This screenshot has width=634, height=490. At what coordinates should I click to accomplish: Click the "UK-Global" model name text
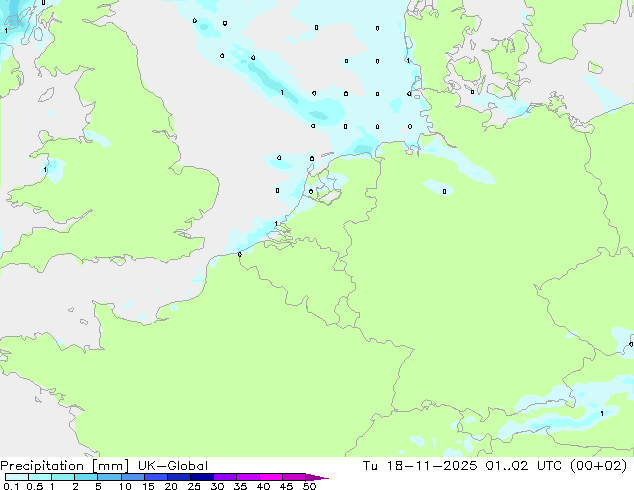[x=173, y=466]
